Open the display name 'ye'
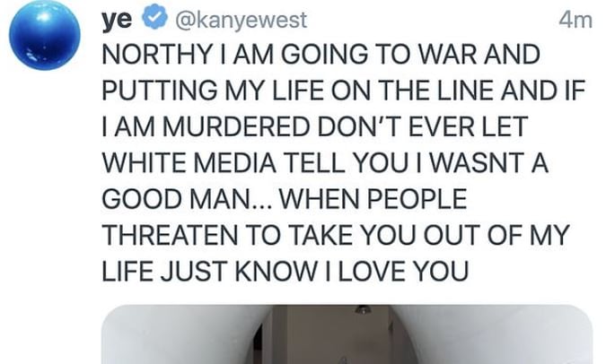The height and width of the screenshot is (364, 606). click(117, 20)
